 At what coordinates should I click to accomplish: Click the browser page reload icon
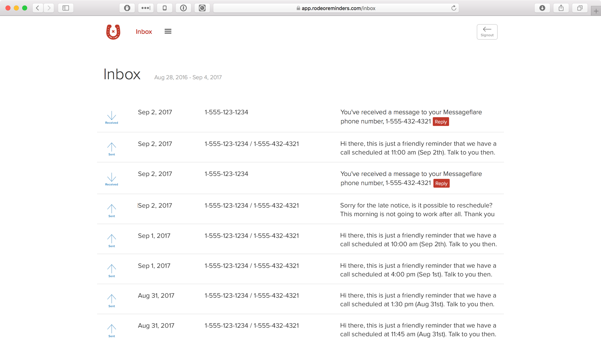[454, 8]
